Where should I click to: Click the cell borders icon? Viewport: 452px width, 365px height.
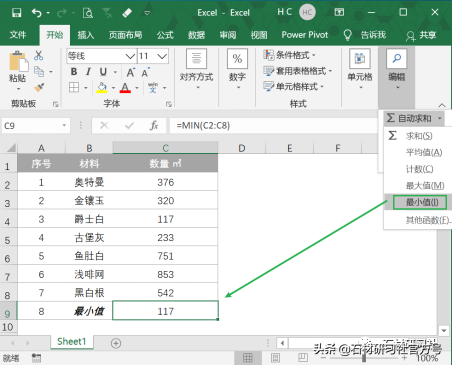pyautogui.click(x=74, y=88)
